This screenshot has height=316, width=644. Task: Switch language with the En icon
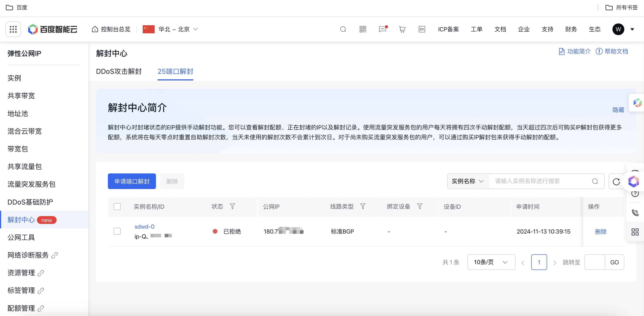[x=422, y=29]
